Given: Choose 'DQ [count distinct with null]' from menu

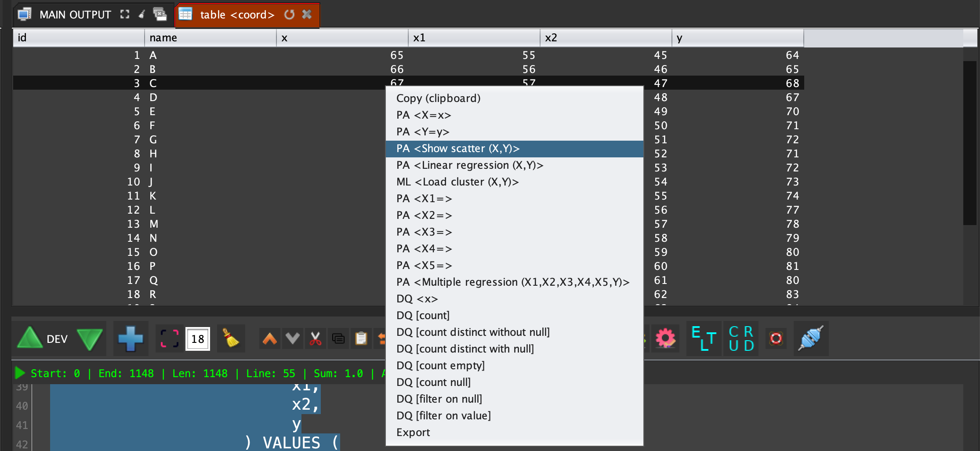Looking at the screenshot, I should tap(465, 349).
